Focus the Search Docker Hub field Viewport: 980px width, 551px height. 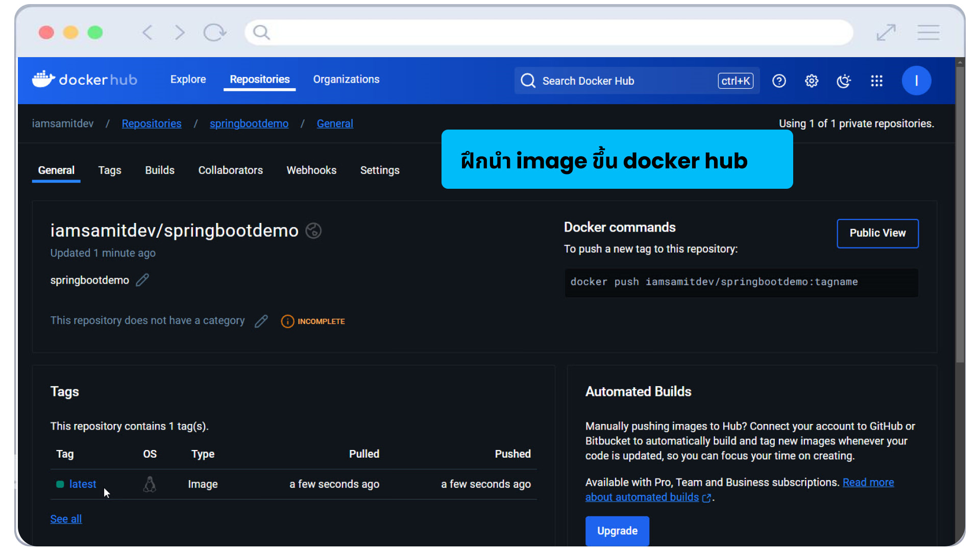coord(637,81)
